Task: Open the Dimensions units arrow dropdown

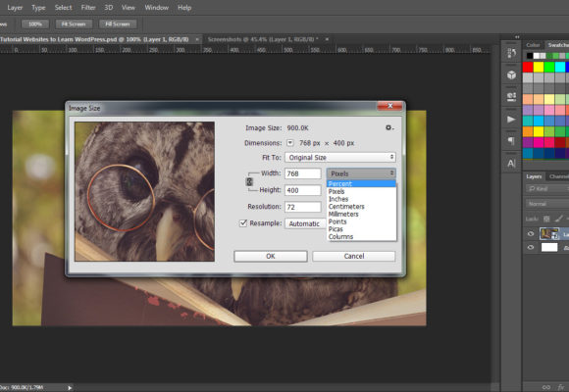Action: pyautogui.click(x=290, y=143)
